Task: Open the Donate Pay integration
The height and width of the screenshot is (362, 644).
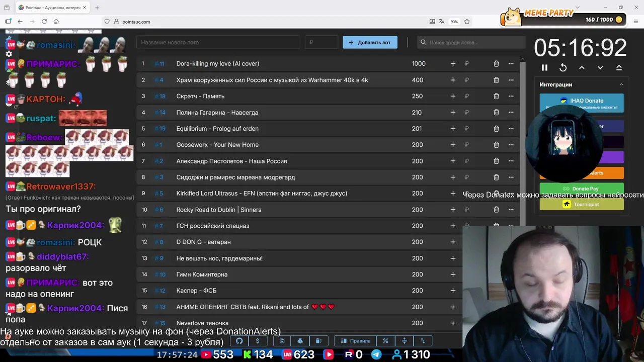Action: (582, 189)
